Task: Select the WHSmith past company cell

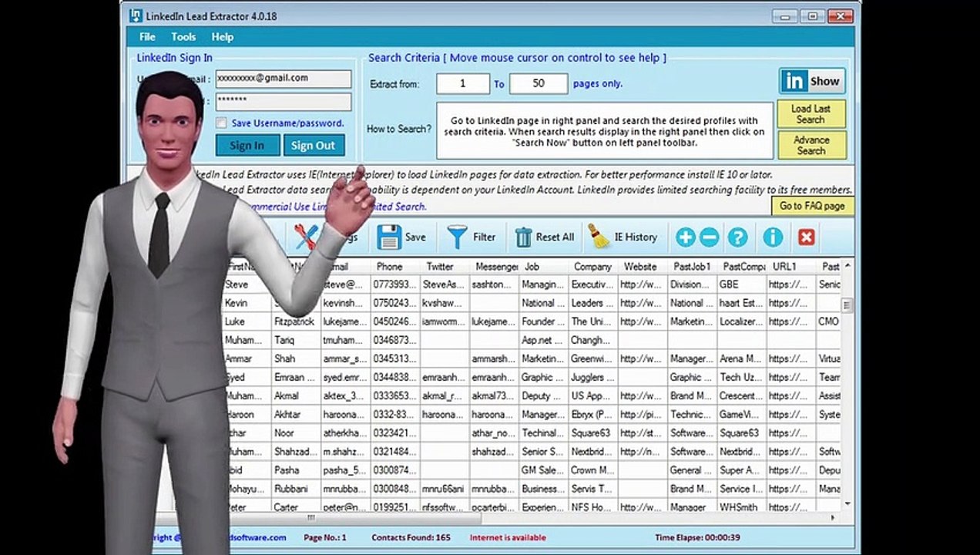Action: point(741,506)
